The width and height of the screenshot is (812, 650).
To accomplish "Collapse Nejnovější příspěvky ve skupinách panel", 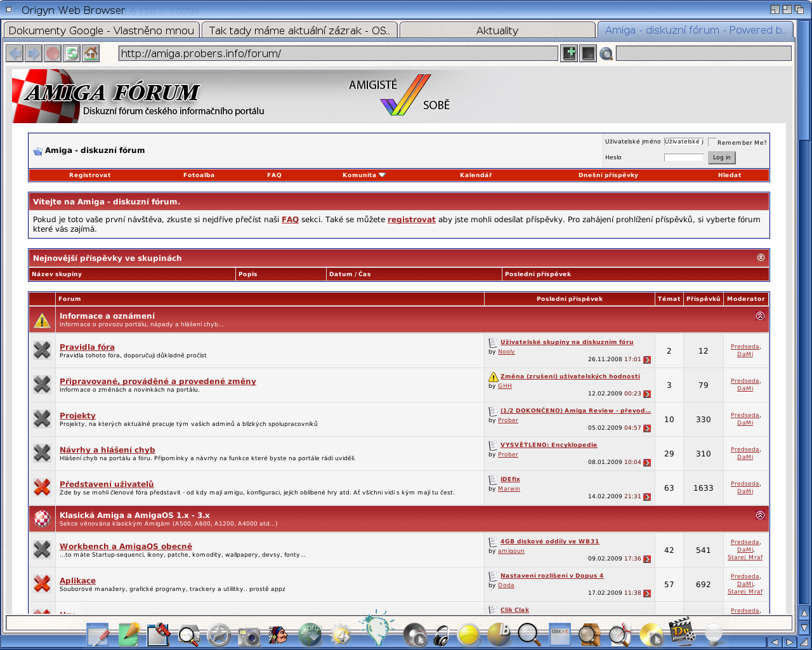I will click(x=761, y=258).
